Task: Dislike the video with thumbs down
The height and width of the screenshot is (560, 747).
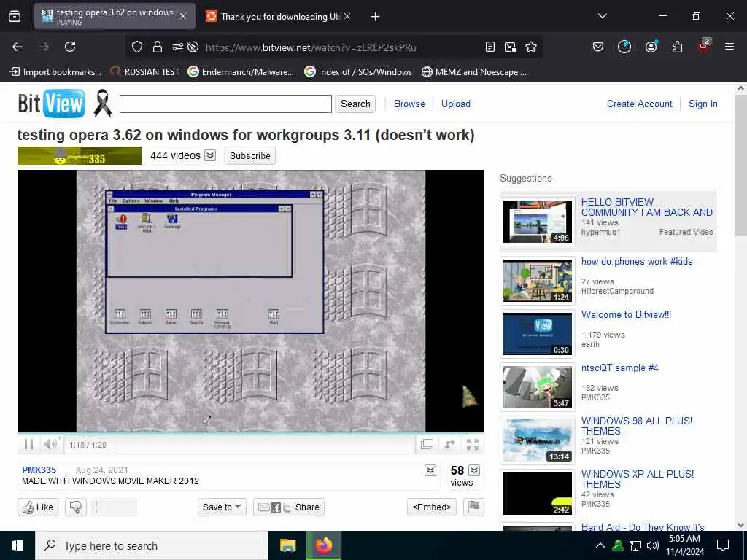Action: click(x=76, y=507)
